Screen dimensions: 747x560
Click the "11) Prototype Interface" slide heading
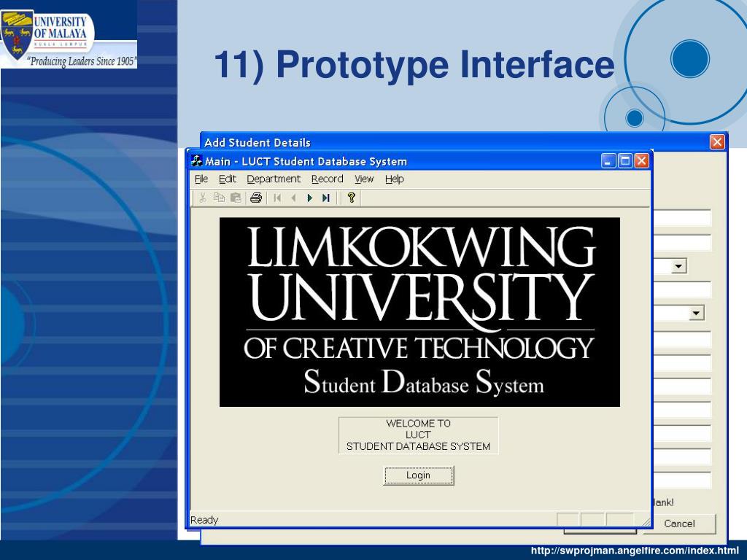tap(414, 64)
